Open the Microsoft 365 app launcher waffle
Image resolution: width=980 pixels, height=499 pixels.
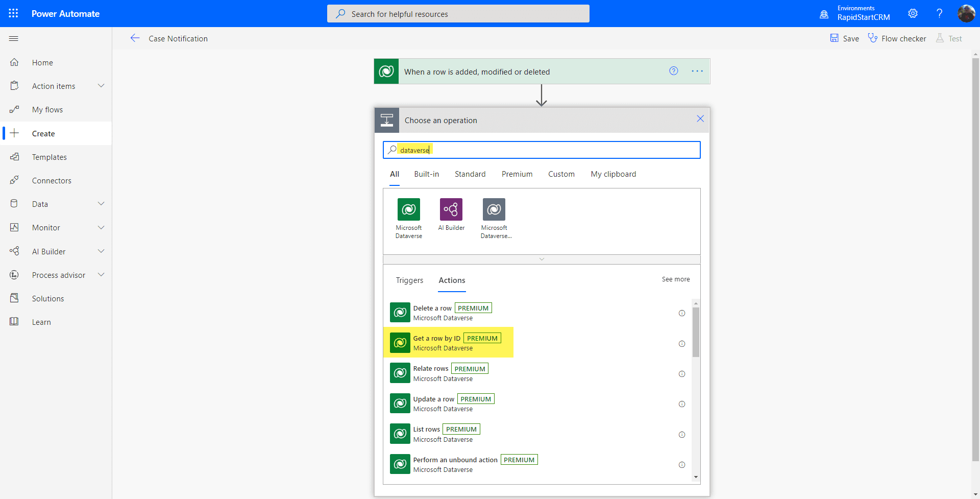coord(13,13)
